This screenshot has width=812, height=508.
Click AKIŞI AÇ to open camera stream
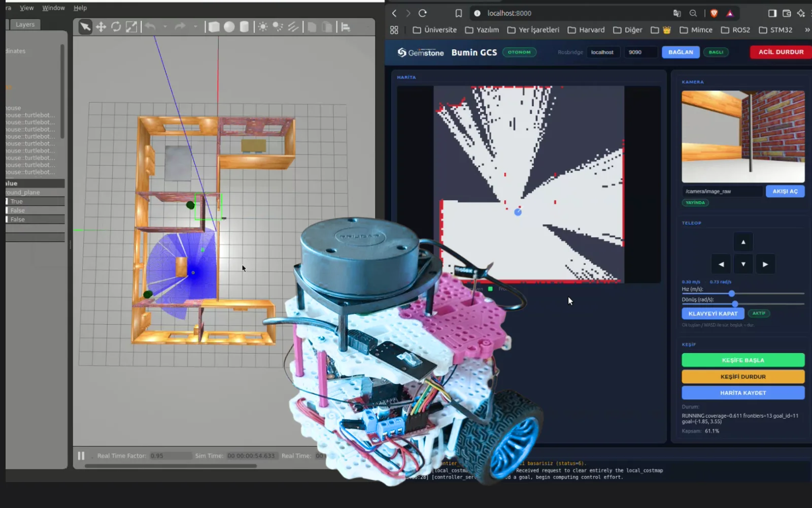tap(785, 192)
